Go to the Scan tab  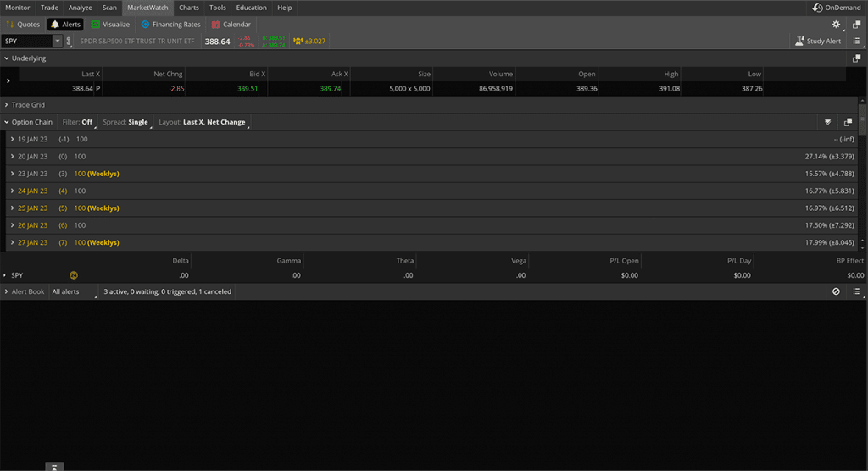point(109,8)
